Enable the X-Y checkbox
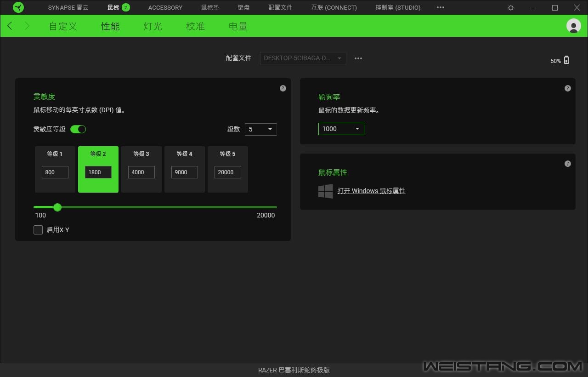This screenshot has width=588, height=377. coord(38,230)
